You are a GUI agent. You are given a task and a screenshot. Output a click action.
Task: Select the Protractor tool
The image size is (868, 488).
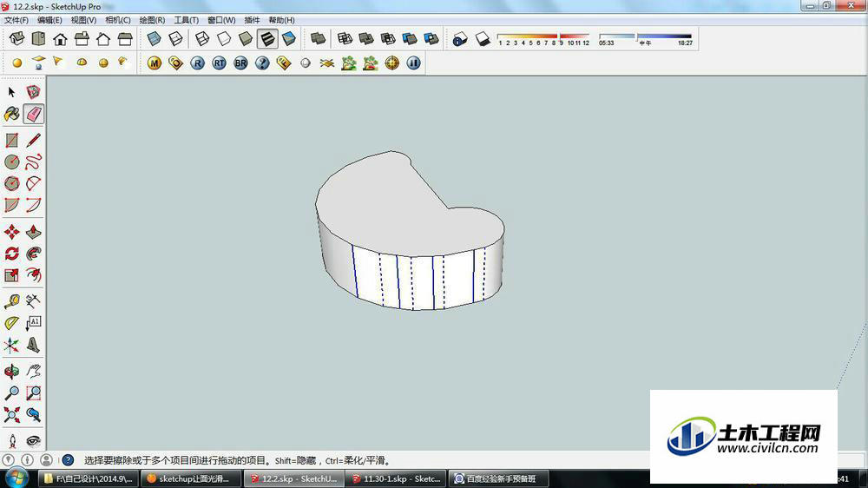[x=11, y=323]
